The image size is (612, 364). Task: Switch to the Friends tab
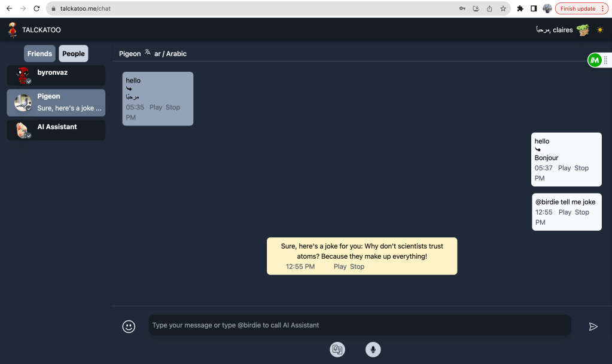click(x=39, y=54)
